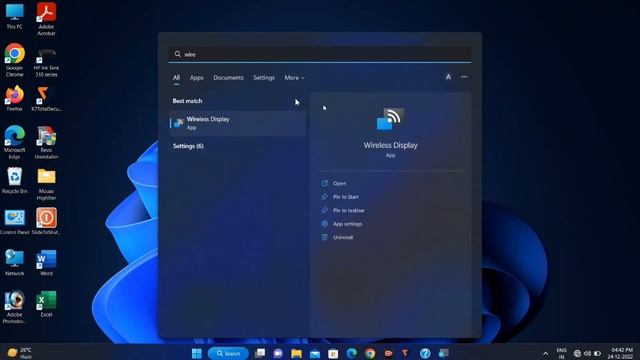
Task: Switch to the Settings search tab
Action: tap(264, 78)
